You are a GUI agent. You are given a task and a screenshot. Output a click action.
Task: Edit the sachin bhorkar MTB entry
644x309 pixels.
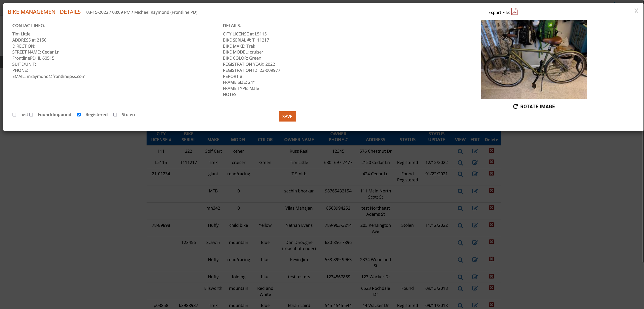tap(475, 191)
